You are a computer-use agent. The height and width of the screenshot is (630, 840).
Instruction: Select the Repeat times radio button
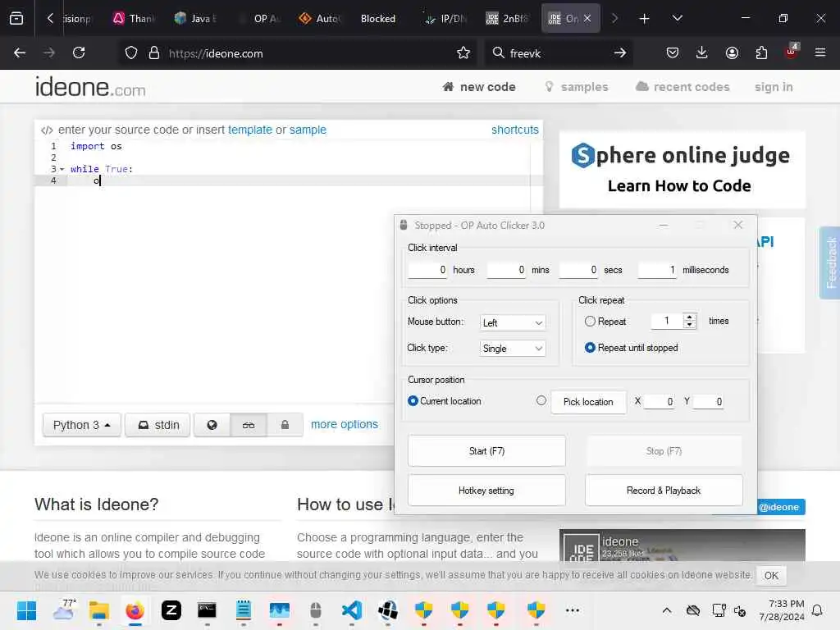pos(590,322)
